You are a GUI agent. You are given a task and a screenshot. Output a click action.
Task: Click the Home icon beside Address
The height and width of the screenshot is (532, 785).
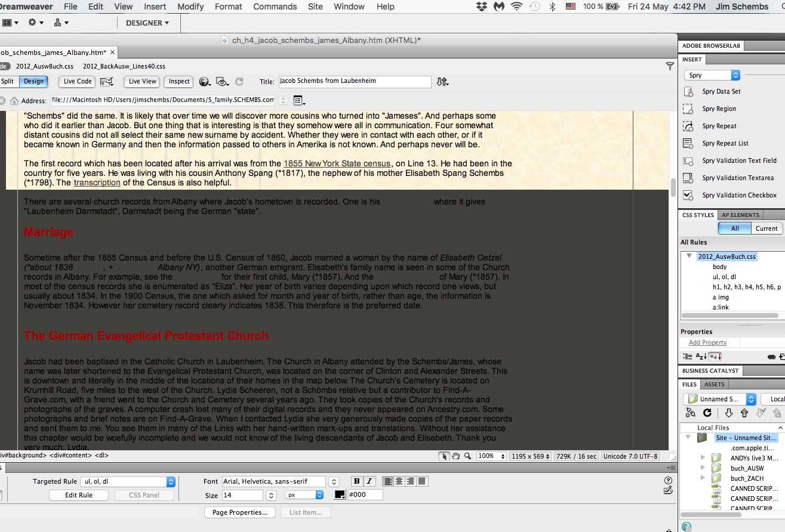[x=15, y=101]
